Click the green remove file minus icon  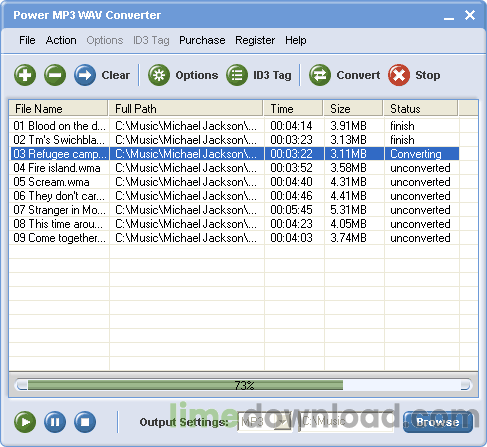pos(55,75)
